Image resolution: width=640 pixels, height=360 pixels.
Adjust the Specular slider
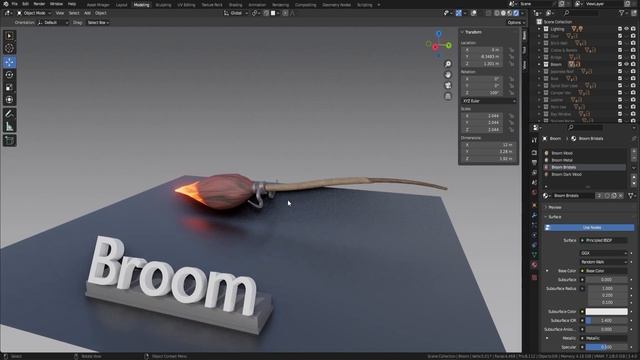pyautogui.click(x=607, y=347)
